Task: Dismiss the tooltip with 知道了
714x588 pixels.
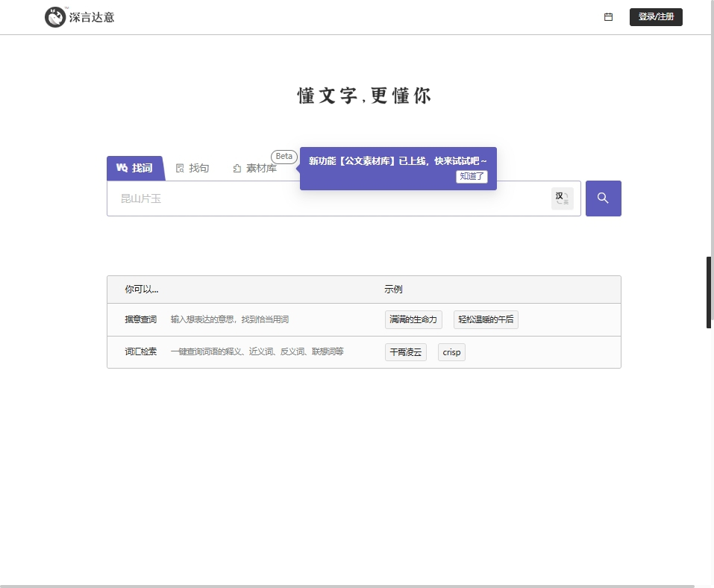Action: tap(472, 177)
